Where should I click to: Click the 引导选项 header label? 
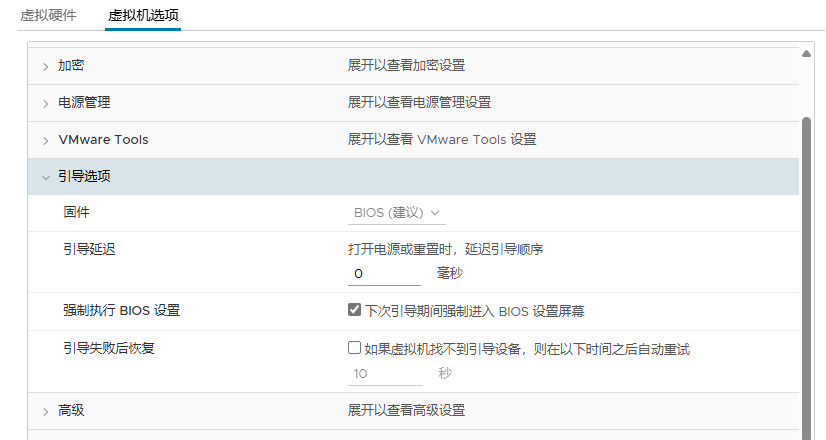point(84,177)
